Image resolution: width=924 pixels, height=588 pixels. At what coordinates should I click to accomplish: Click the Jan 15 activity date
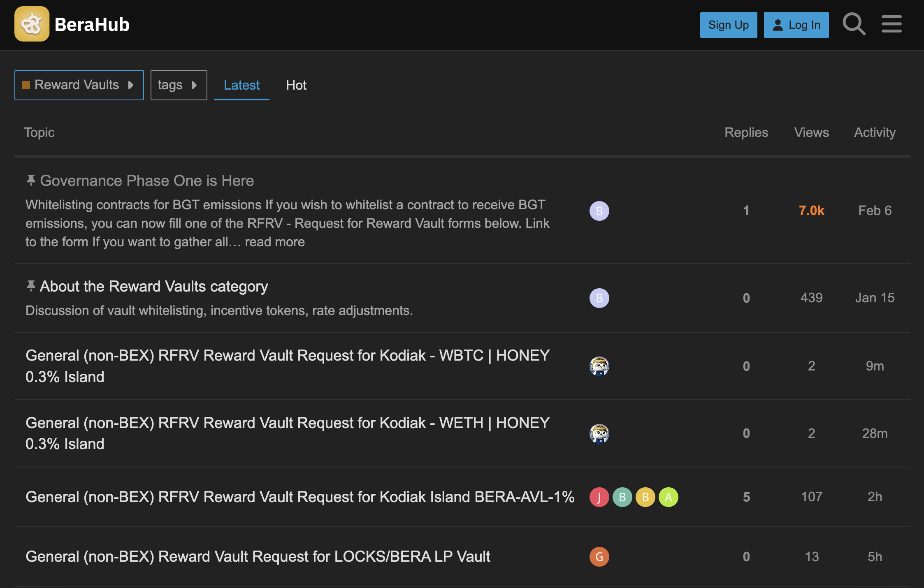tap(875, 298)
